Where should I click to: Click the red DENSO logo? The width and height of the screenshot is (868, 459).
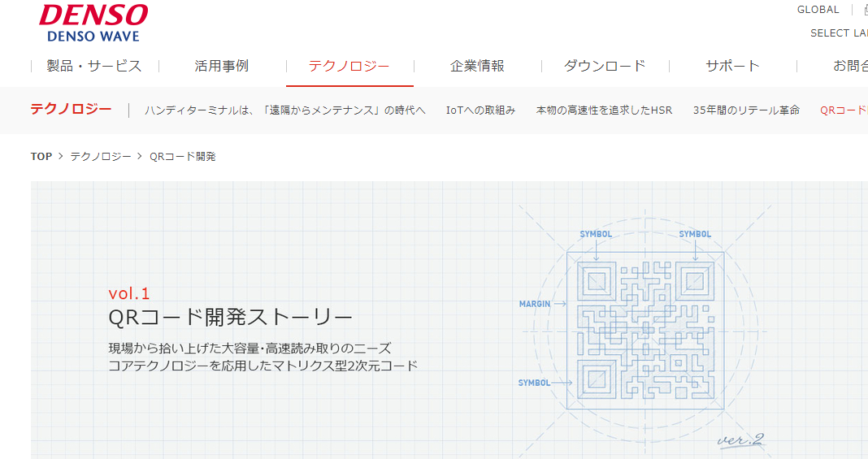pos(93,15)
